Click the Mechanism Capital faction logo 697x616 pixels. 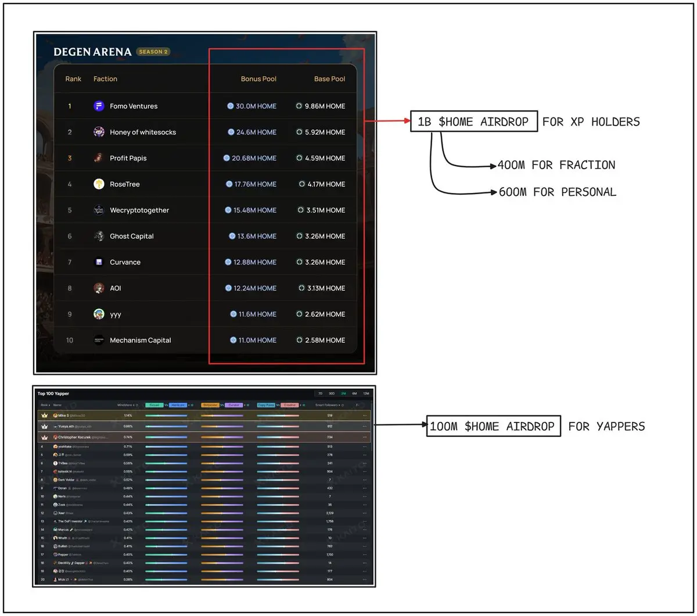click(99, 340)
